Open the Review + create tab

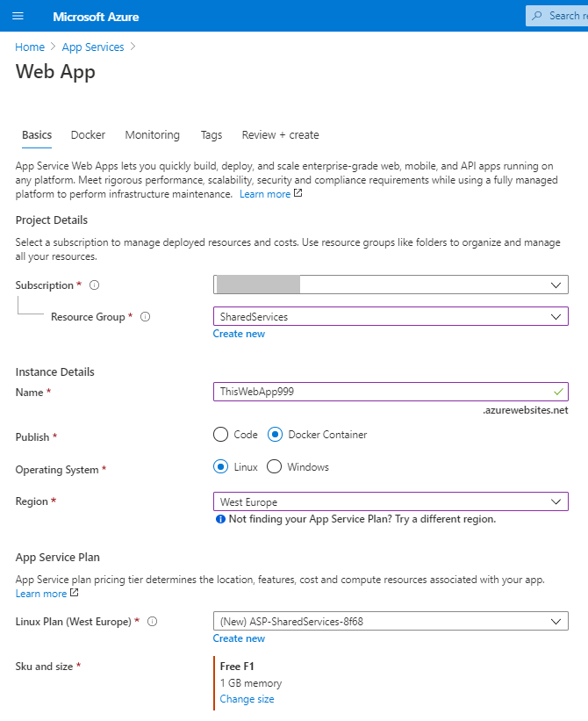click(x=280, y=135)
